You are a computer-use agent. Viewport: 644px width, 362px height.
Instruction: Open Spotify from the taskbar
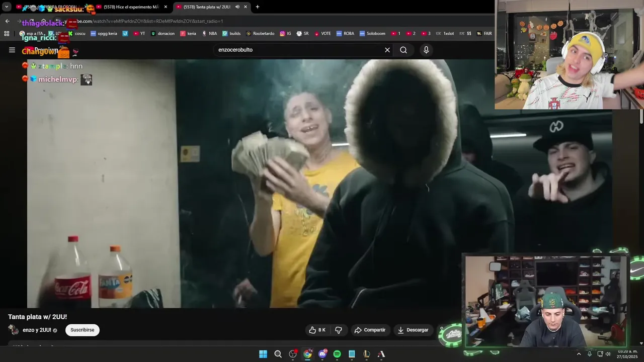coord(337,354)
